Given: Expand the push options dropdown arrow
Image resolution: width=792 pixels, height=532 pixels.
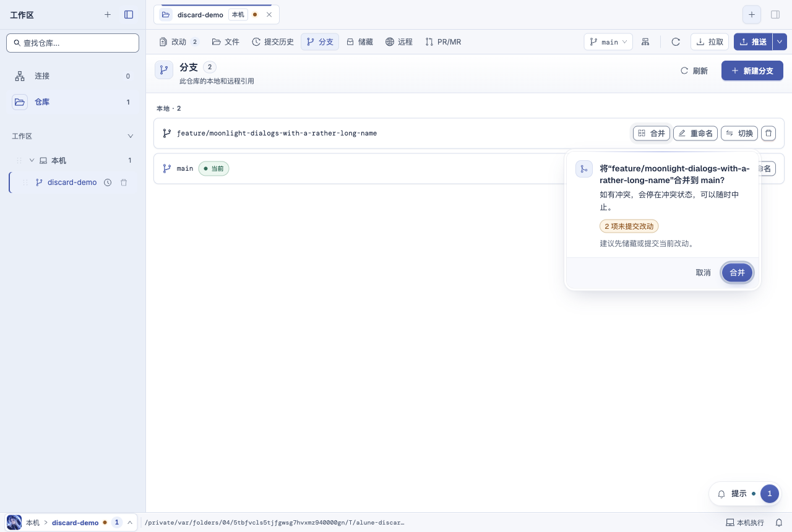Looking at the screenshot, I should pyautogui.click(x=780, y=42).
